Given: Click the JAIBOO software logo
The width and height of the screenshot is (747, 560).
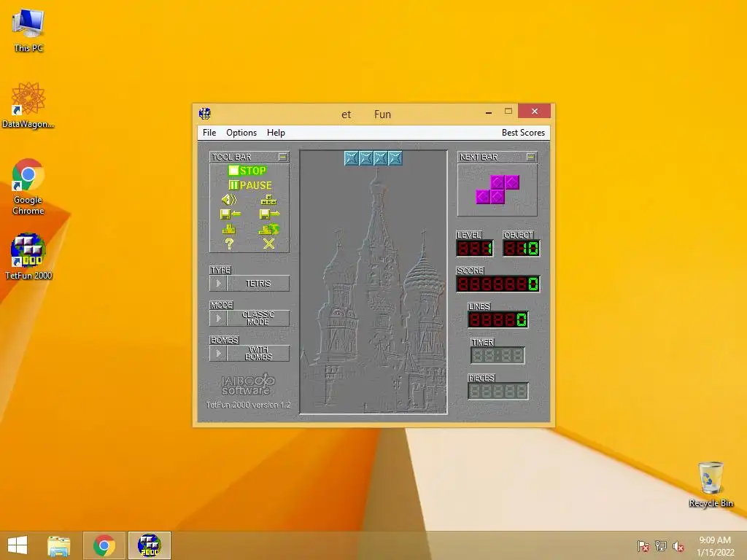Looking at the screenshot, I should pyautogui.click(x=248, y=385).
